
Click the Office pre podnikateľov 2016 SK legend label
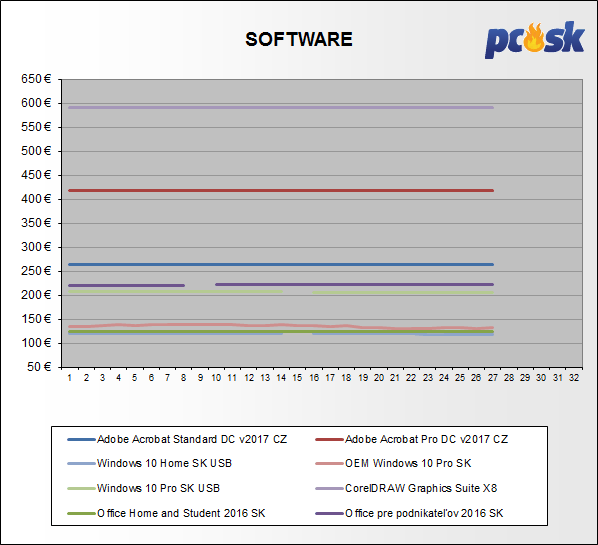[x=424, y=513]
